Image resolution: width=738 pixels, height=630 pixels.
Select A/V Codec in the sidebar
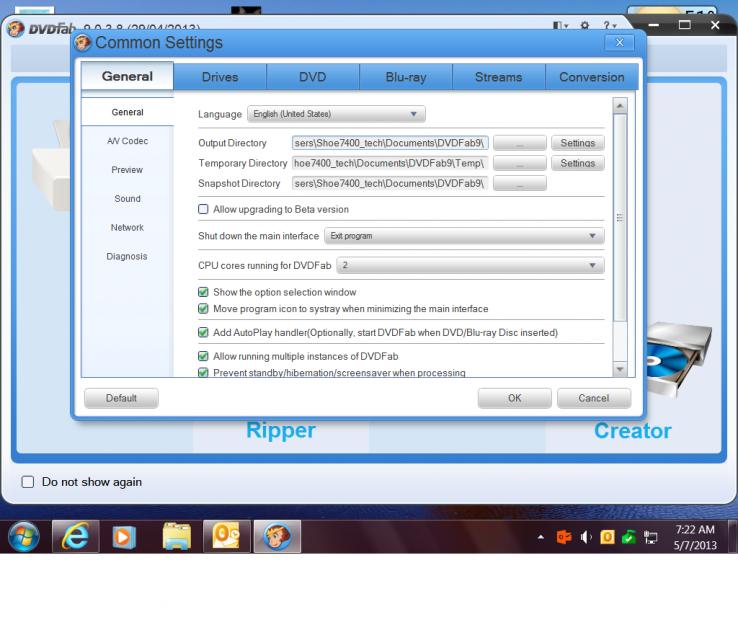tap(128, 141)
